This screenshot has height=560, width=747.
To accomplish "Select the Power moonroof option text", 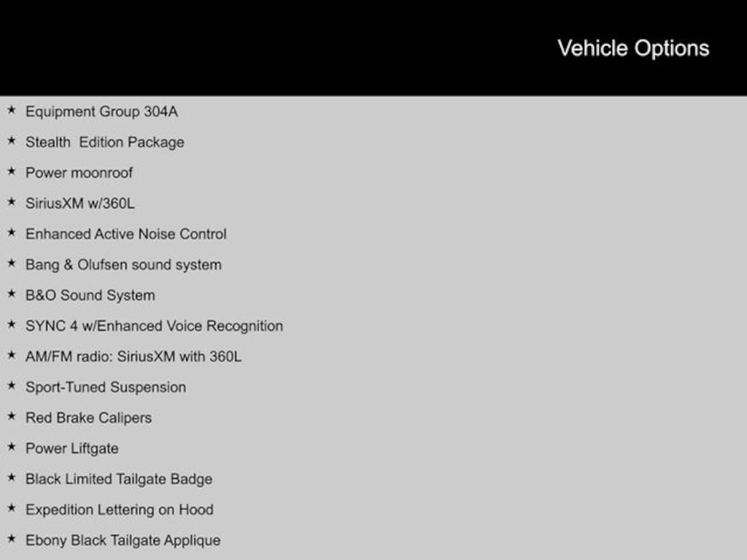I will pos(79,173).
